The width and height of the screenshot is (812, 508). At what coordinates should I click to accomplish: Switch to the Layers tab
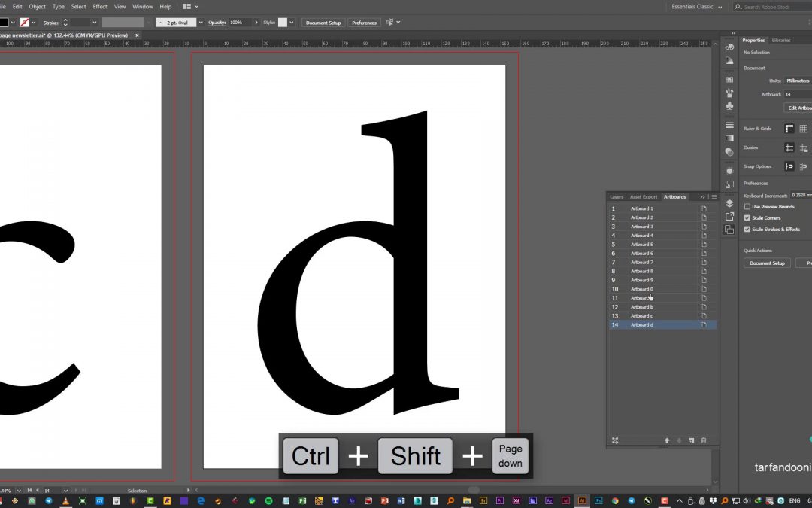(x=617, y=197)
